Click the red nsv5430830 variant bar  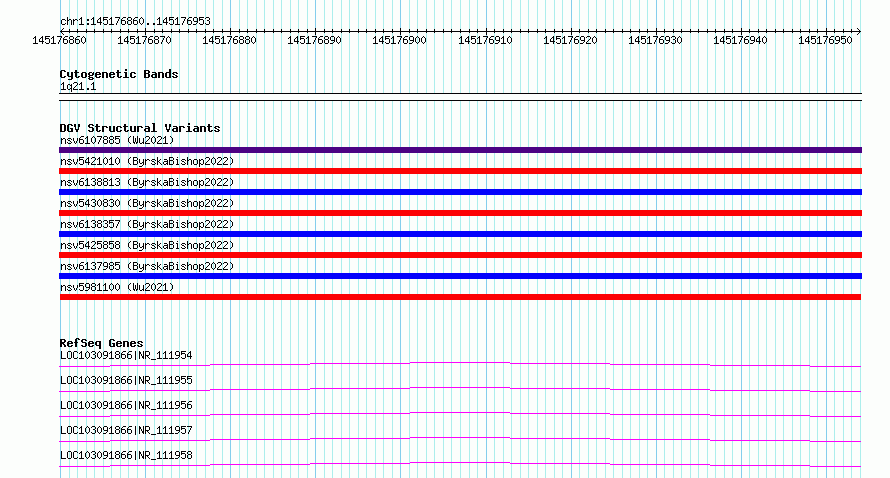pyautogui.click(x=460, y=213)
